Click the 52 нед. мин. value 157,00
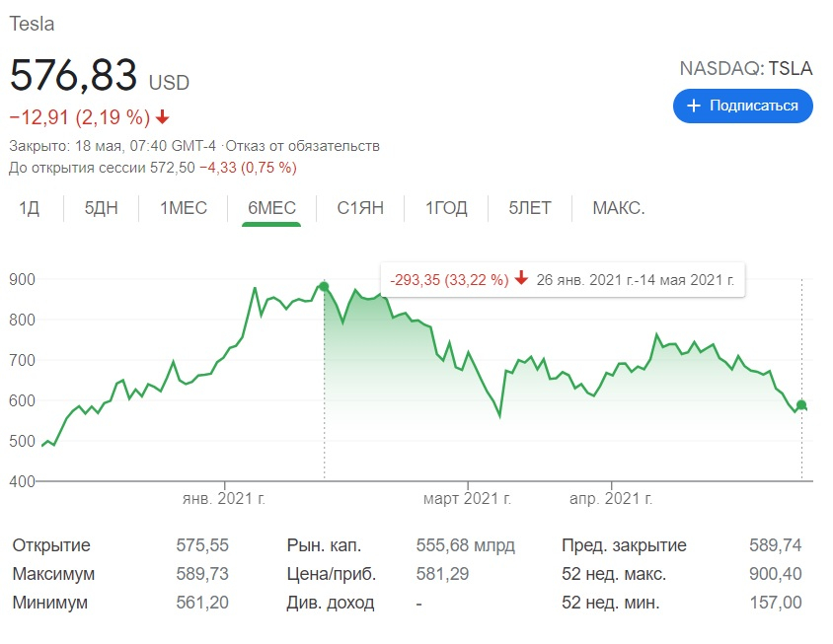The height and width of the screenshot is (644, 833). tap(776, 603)
